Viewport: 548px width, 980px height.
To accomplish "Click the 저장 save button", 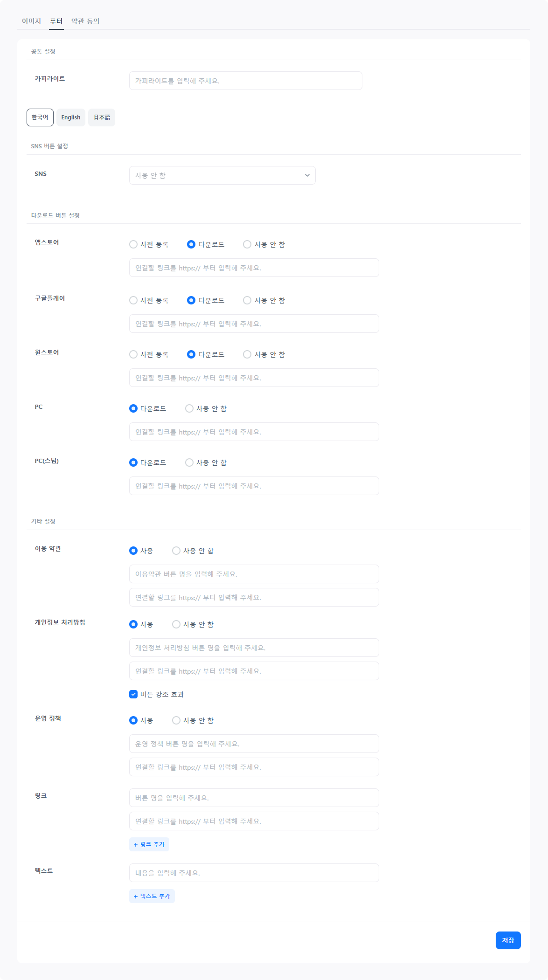I will coord(508,940).
